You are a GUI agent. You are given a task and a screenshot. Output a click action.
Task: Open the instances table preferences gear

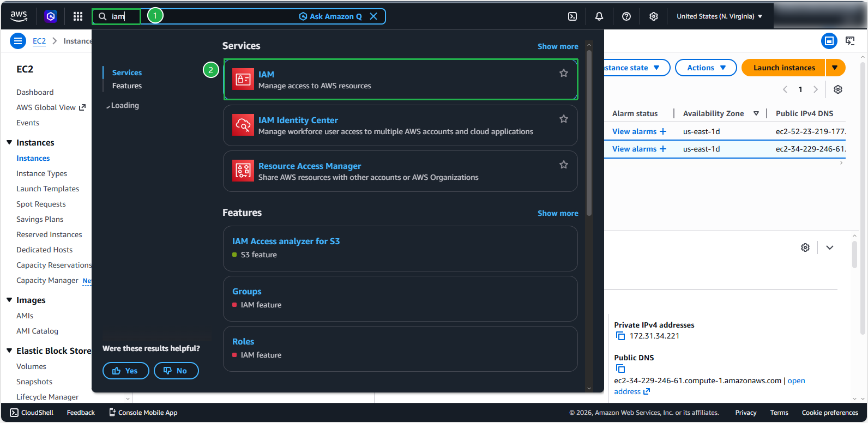[838, 89]
